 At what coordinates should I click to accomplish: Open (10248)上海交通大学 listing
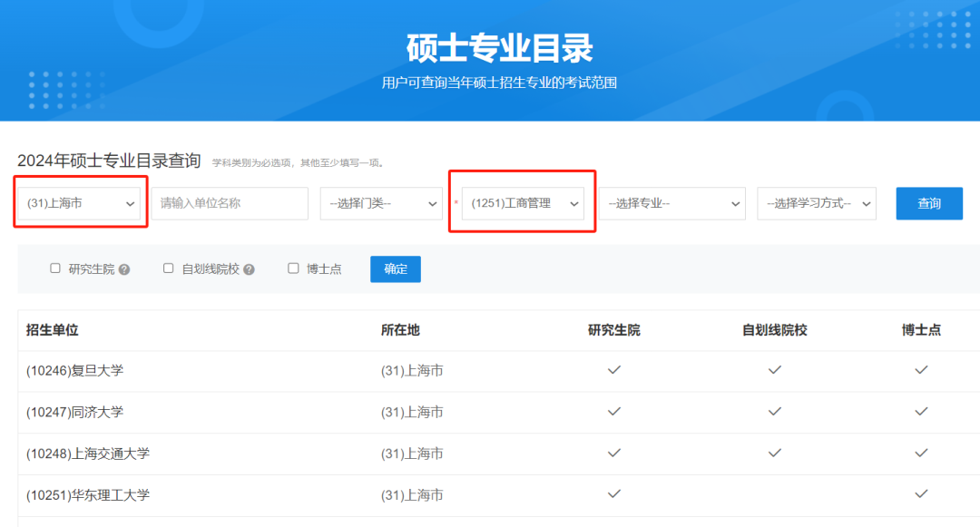[87, 454]
